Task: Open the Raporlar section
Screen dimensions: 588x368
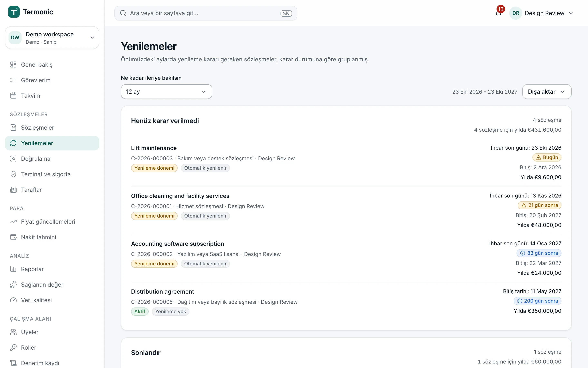Action: 52,269
